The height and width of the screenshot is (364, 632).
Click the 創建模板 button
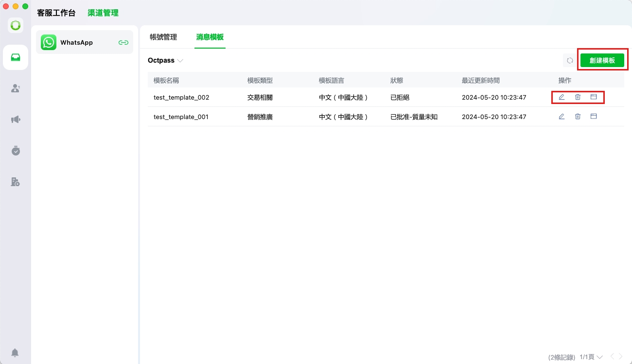click(x=602, y=61)
